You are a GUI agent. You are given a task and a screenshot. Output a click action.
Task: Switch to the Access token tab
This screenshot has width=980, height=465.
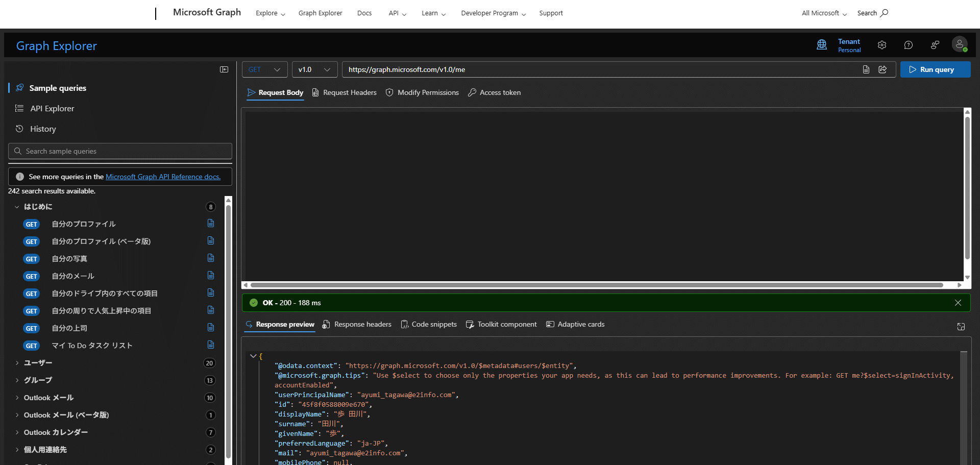[x=494, y=92]
